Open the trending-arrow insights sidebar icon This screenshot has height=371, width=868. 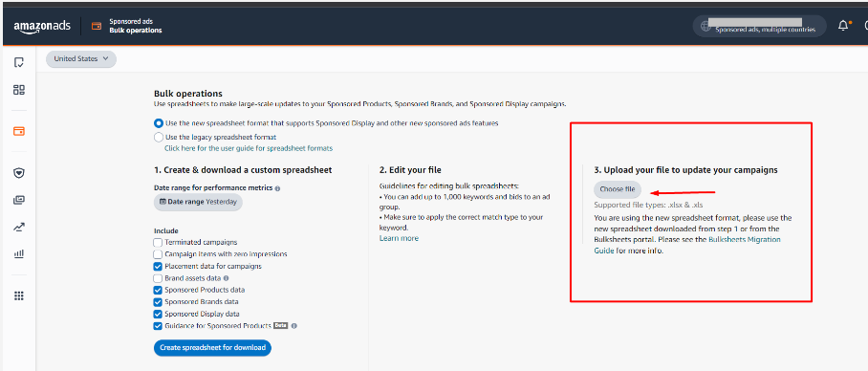pos(19,227)
